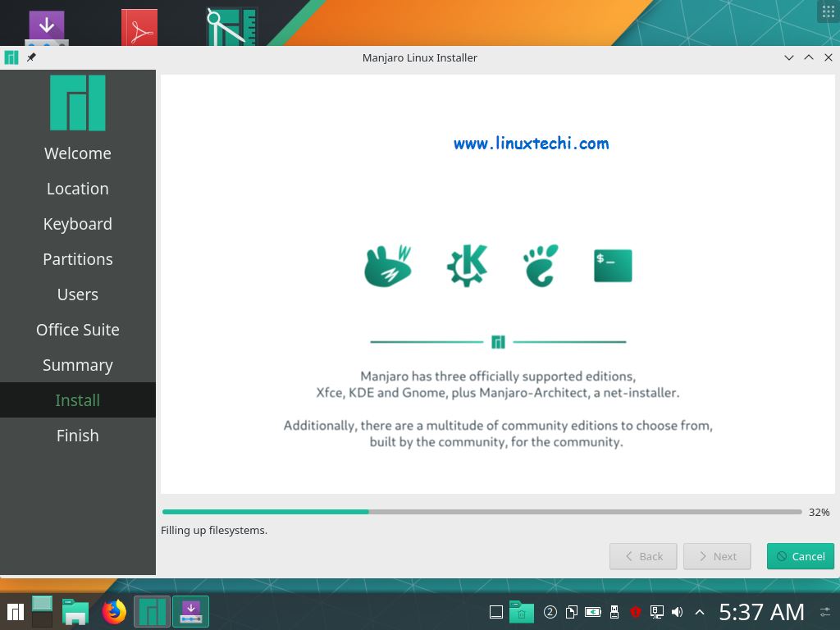Click the Xfce mascot icon on the slide
The width and height of the screenshot is (840, 630).
387,265
